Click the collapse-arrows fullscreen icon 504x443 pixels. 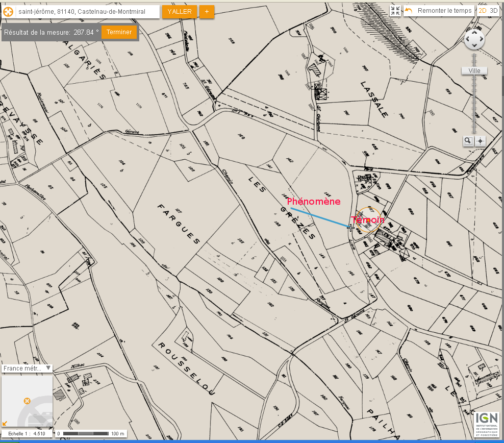tap(395, 11)
